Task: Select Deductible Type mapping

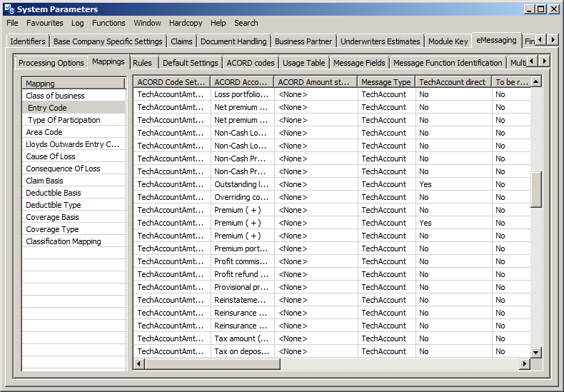Action: pos(74,205)
